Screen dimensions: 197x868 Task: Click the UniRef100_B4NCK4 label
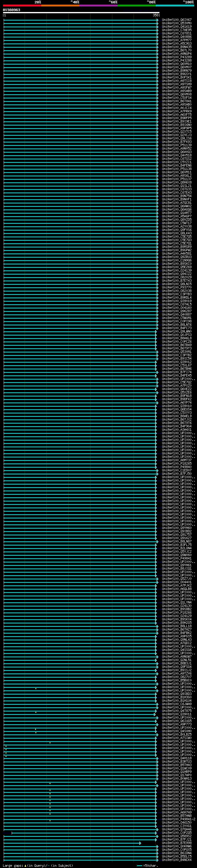tap(176, 860)
